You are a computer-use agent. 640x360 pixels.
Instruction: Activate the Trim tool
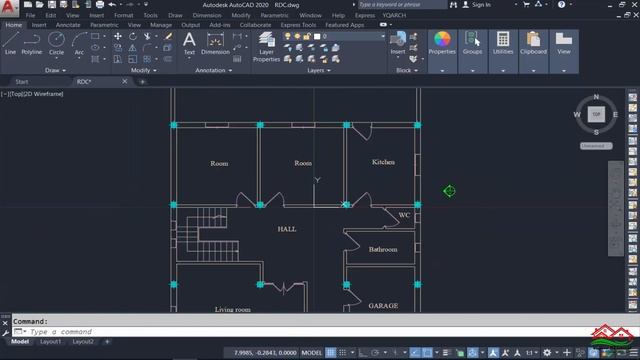coord(147,36)
